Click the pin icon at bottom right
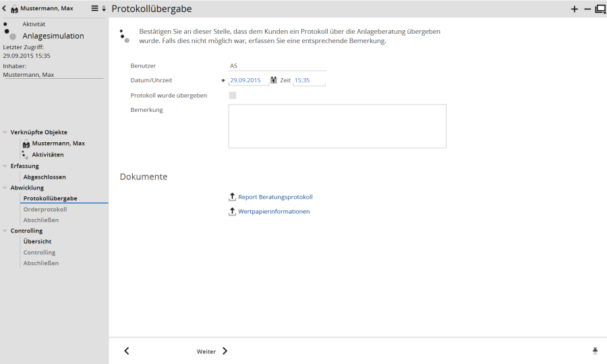This screenshot has width=607, height=364. click(x=595, y=351)
